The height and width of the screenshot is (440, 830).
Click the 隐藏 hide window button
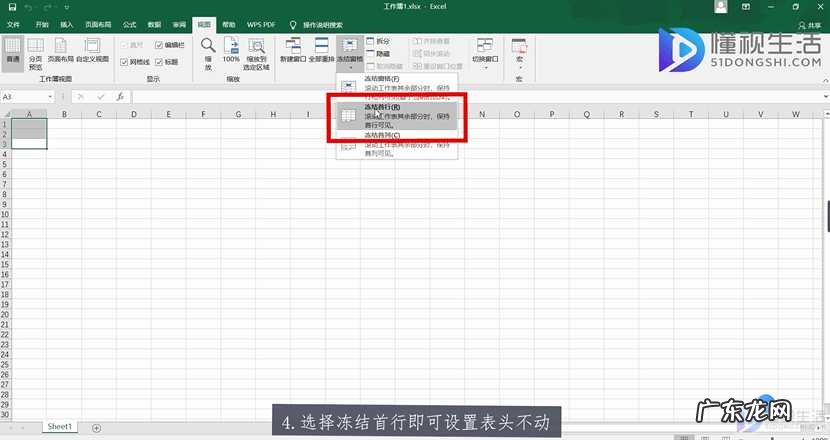[x=378, y=53]
